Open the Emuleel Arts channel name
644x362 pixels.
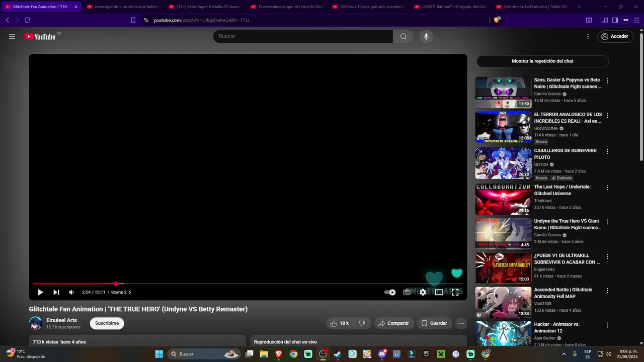click(61, 320)
